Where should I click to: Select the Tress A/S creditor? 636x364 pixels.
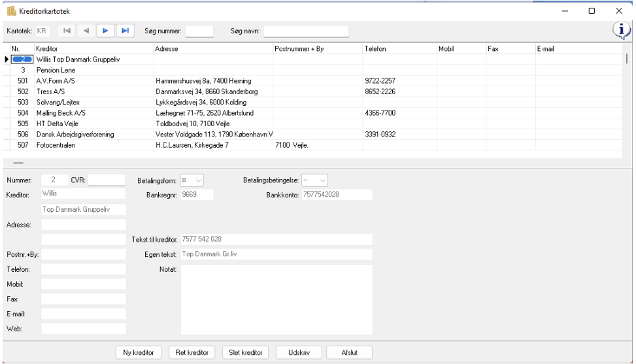coord(312,91)
